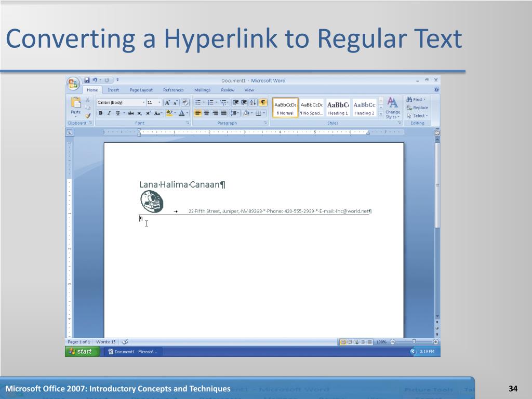Viewport: 532px width, 399px height.
Task: Toggle Underline formatting
Action: (x=118, y=113)
